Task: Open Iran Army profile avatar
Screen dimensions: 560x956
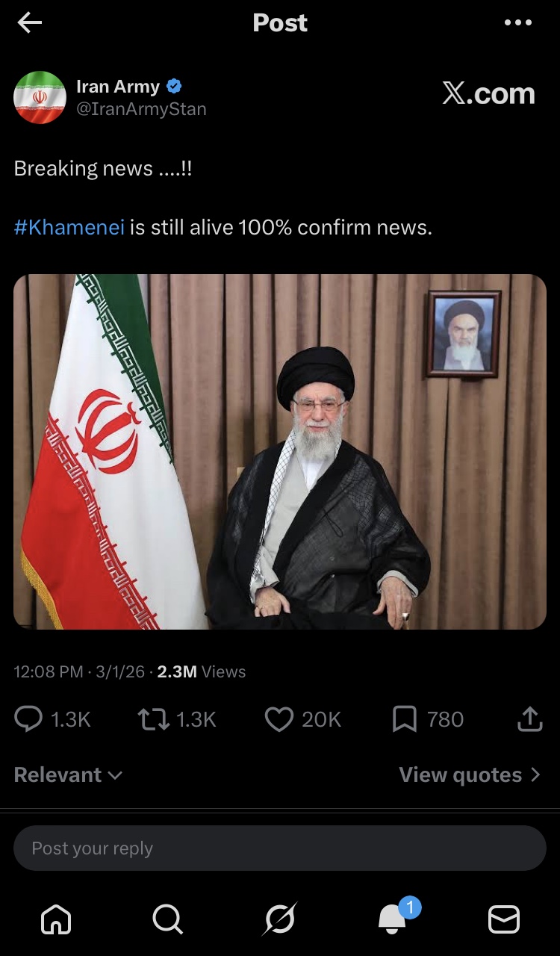Action: 40,97
